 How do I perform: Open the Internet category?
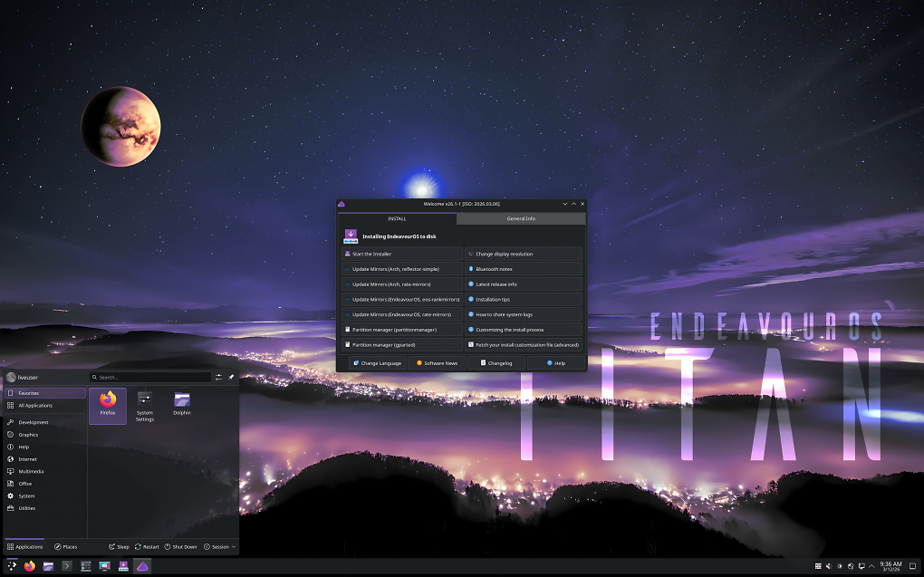45,459
